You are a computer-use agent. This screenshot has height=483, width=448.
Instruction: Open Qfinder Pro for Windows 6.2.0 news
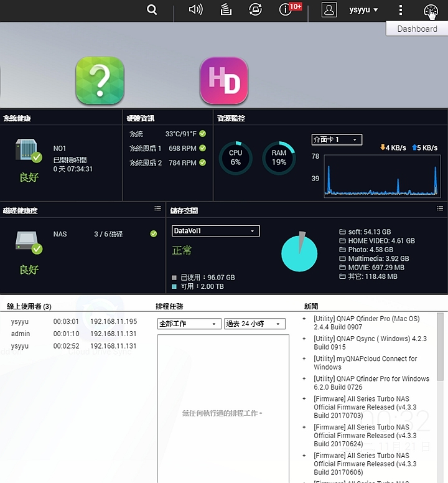(371, 383)
